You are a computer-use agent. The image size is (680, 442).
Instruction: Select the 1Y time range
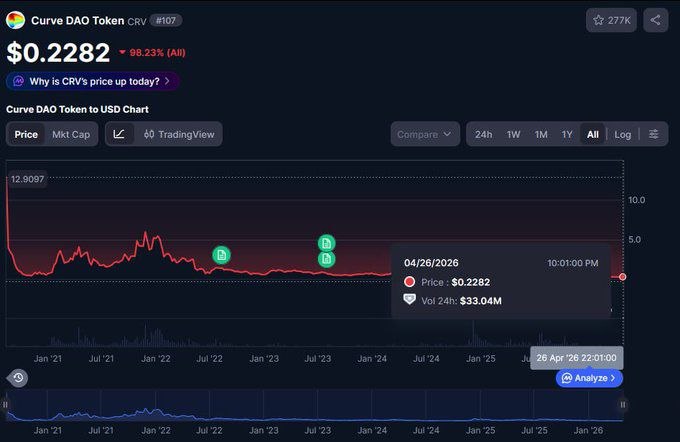pyautogui.click(x=567, y=134)
